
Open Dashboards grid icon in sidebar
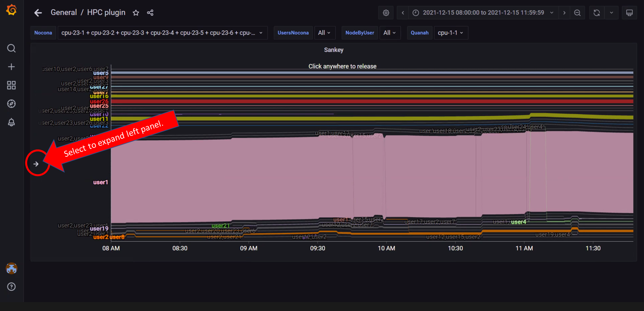pyautogui.click(x=11, y=85)
